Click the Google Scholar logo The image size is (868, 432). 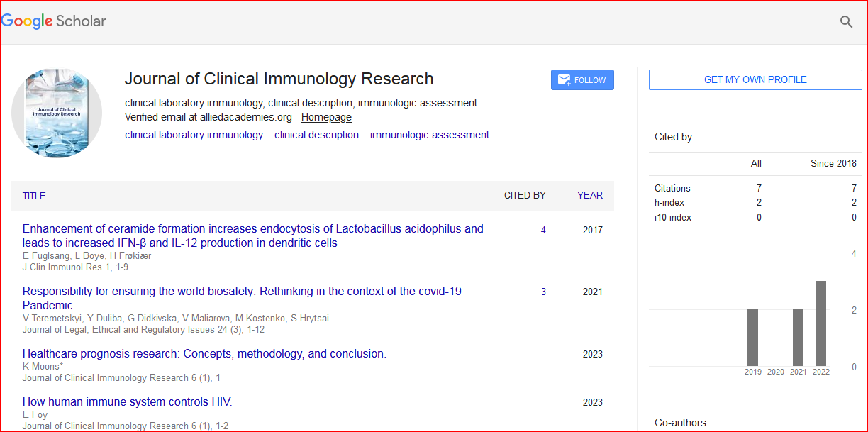pos(54,21)
